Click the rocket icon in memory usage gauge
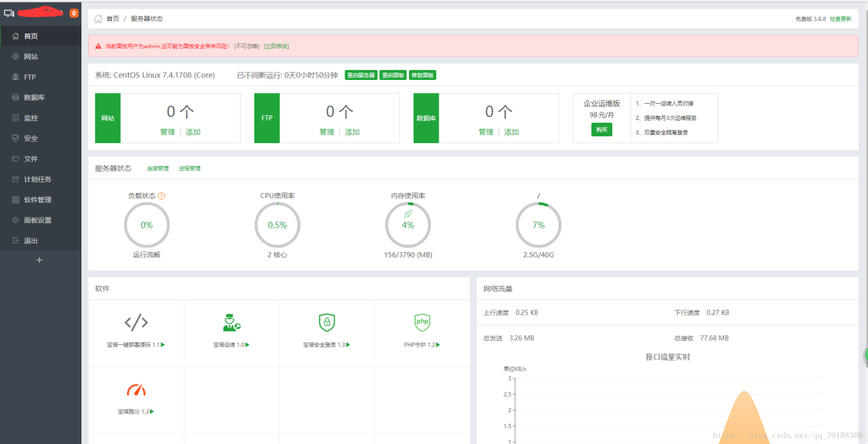Screen dimensions: 868x444 (x=408, y=214)
